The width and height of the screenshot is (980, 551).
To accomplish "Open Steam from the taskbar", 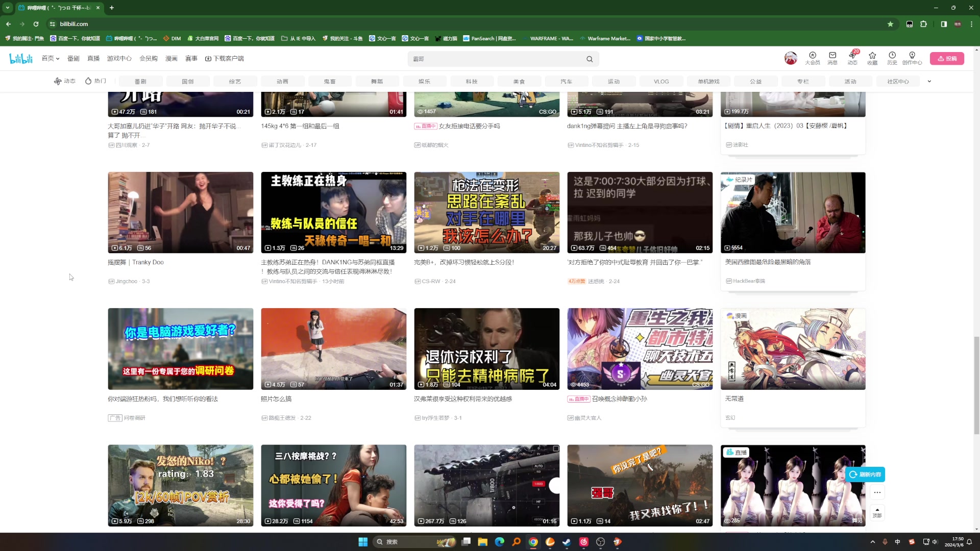I will [x=567, y=542].
